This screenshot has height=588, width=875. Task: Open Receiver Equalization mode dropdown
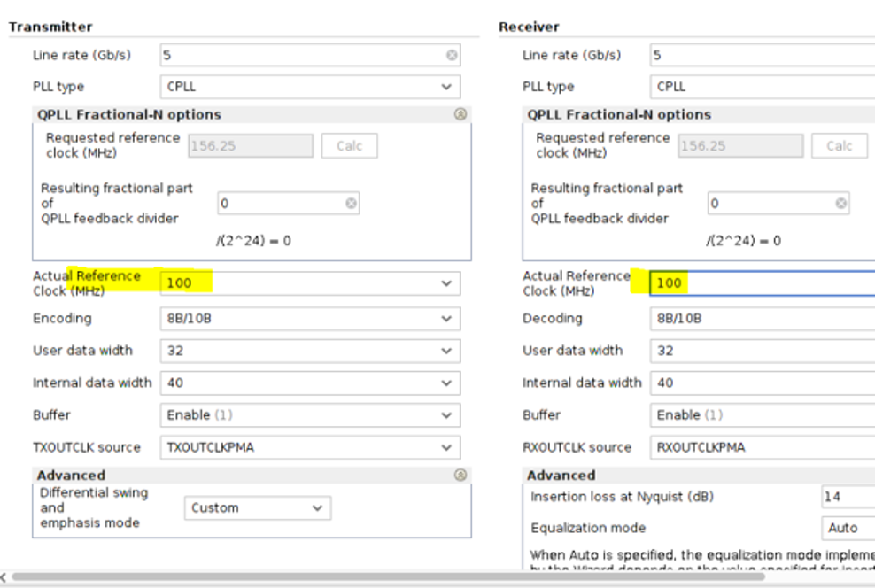[848, 528]
